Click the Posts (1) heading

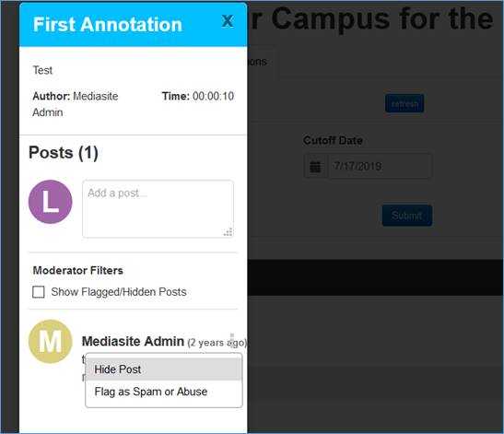pyautogui.click(x=64, y=152)
